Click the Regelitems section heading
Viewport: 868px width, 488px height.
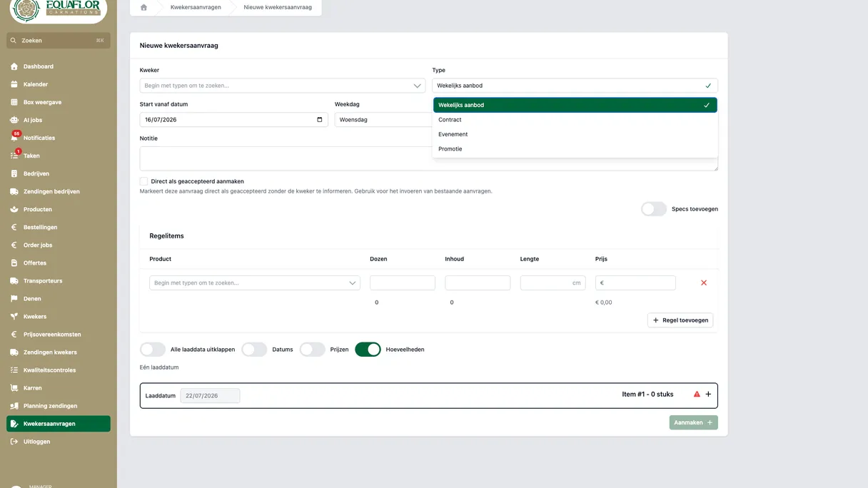[167, 236]
